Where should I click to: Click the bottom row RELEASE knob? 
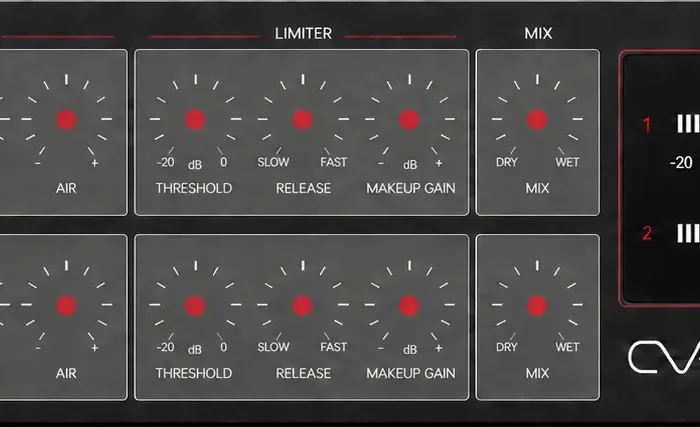pyautogui.click(x=303, y=306)
